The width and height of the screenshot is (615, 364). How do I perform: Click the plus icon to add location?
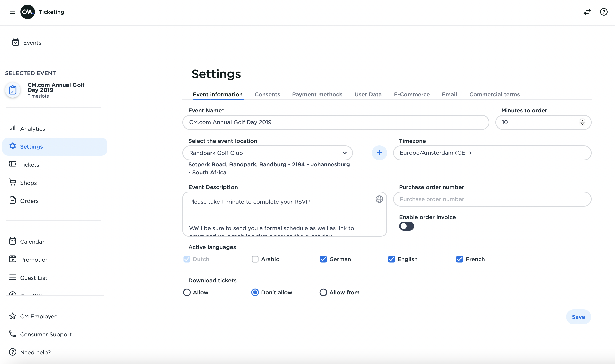379,153
